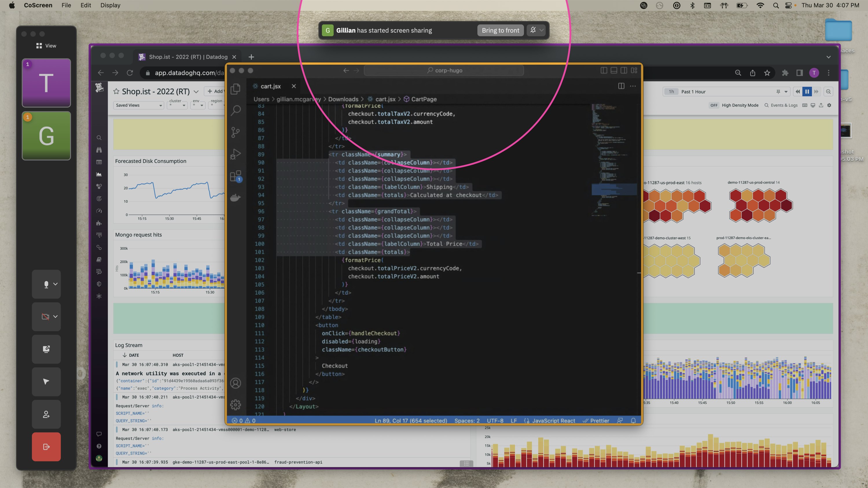868x488 pixels.
Task: Click CoScreen invite person icon
Action: coord(46,414)
